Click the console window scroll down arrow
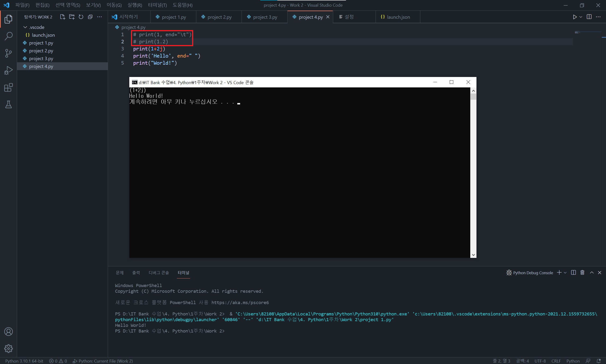The height and width of the screenshot is (364, 606). [473, 255]
